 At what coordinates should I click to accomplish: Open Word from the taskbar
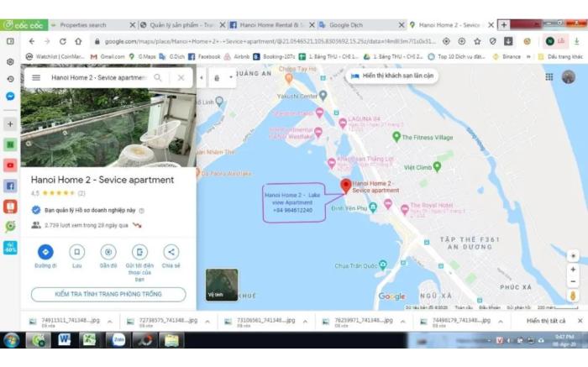tap(64, 340)
